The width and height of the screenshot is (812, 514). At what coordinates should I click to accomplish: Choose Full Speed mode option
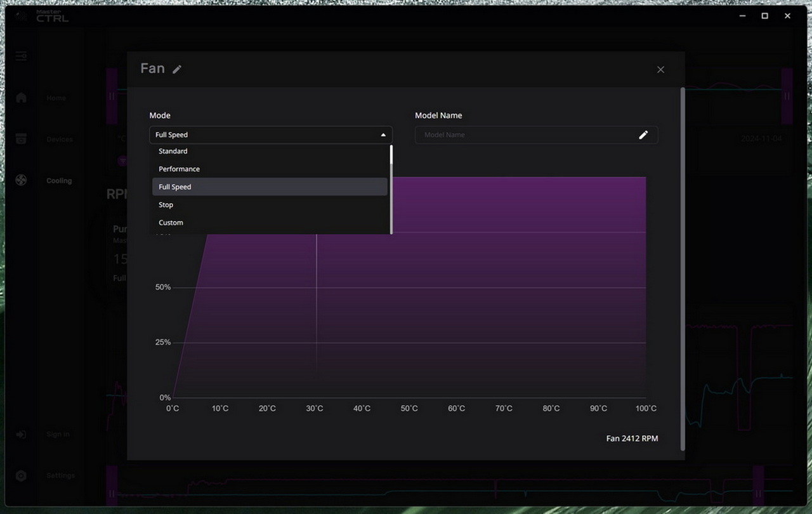point(270,187)
